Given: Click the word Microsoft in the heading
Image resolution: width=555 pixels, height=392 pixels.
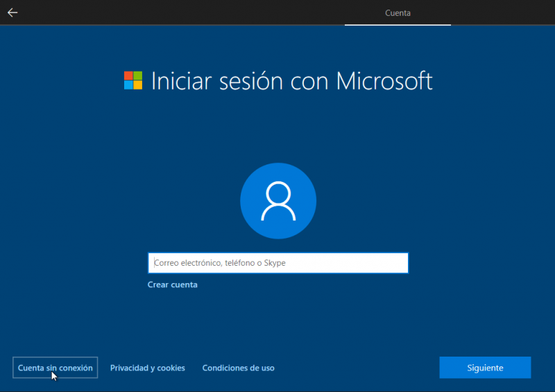Looking at the screenshot, I should [384, 80].
